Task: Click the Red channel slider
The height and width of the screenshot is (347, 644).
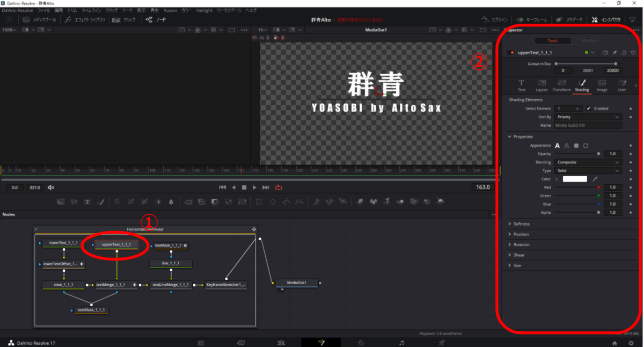Action: point(577,187)
